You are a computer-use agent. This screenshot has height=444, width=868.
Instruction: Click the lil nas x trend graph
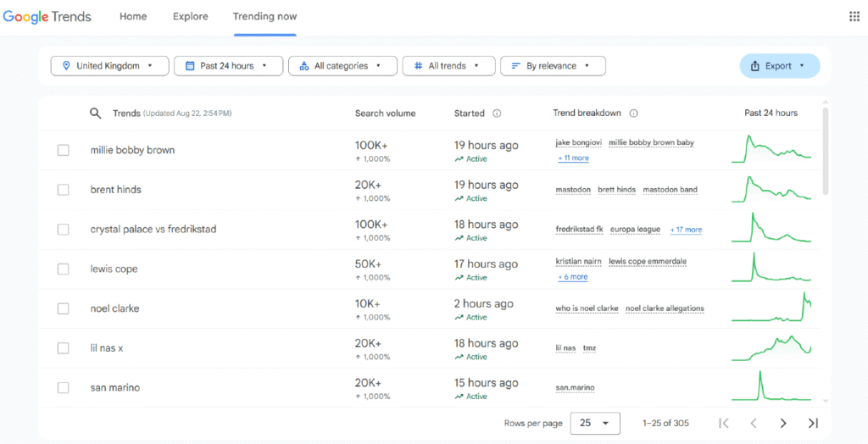pyautogui.click(x=771, y=347)
